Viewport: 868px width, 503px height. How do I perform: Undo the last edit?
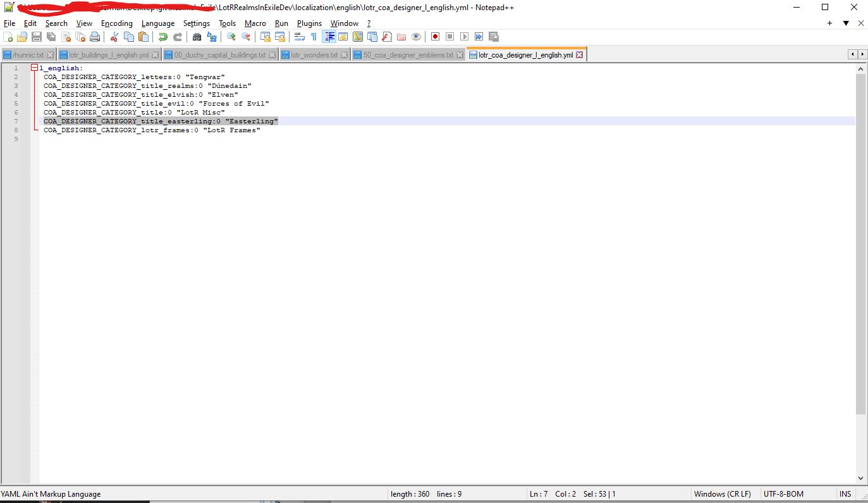(x=162, y=37)
